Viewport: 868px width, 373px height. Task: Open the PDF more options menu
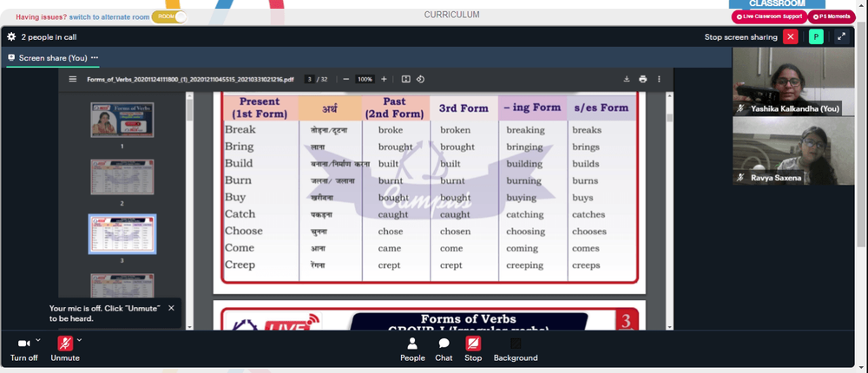pos(659,79)
